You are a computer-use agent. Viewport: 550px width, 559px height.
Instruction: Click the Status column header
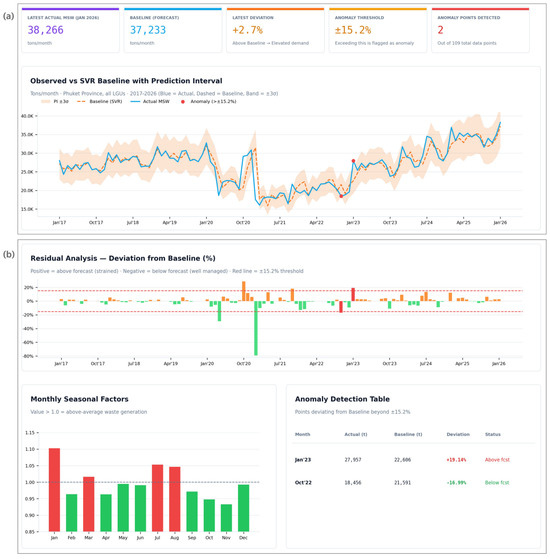[493, 434]
